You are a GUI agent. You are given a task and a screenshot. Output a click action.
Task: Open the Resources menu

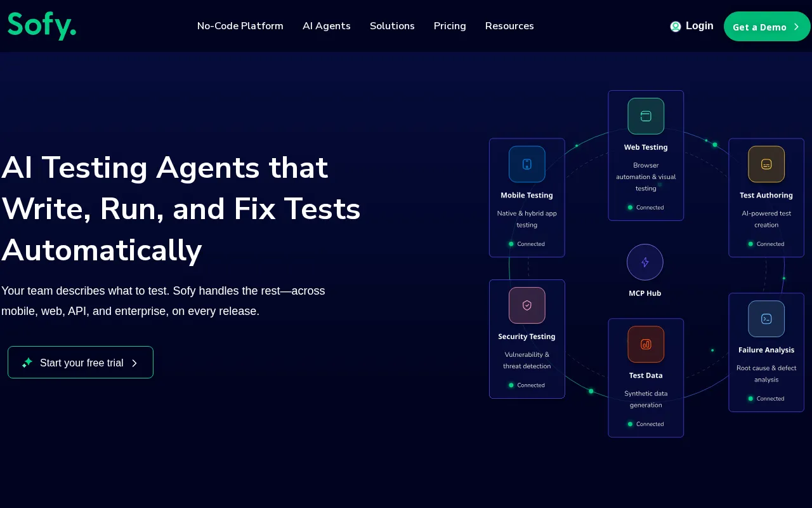[x=509, y=26]
